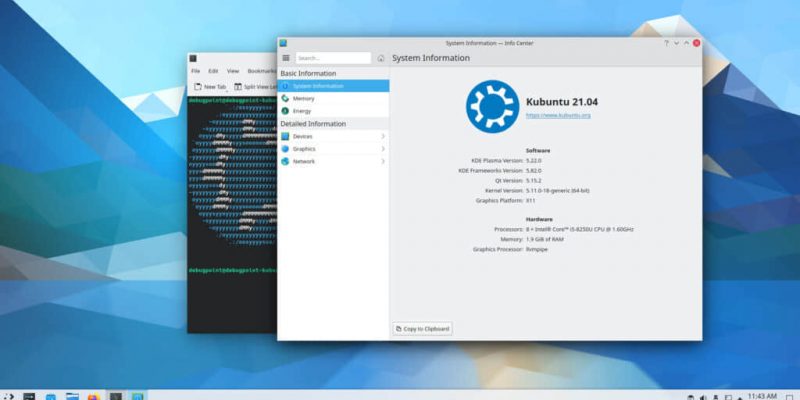Open the View menu in the terminal window

pyautogui.click(x=233, y=71)
